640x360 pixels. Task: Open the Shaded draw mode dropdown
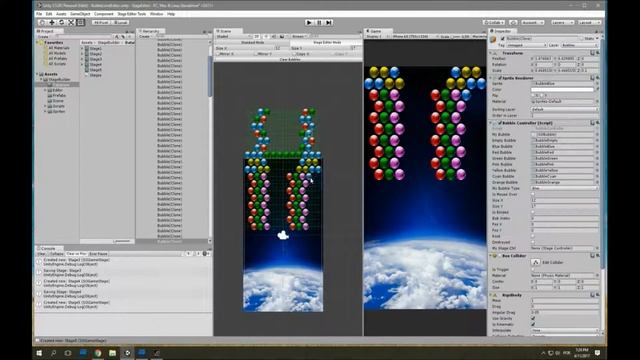[x=232, y=36]
